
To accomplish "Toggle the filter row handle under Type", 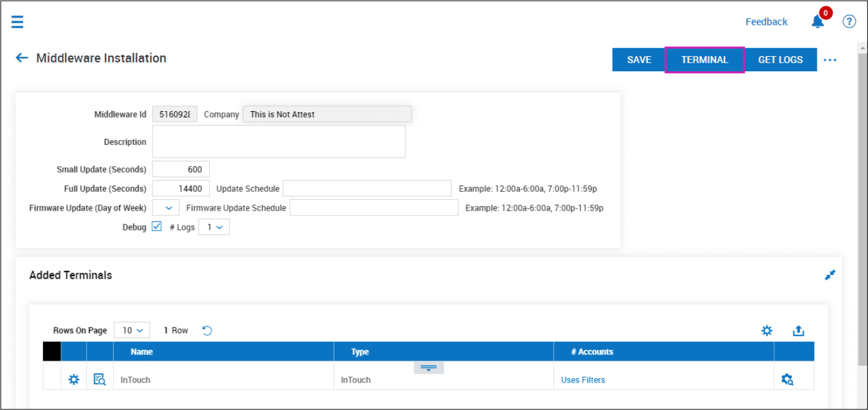I will pos(428,368).
